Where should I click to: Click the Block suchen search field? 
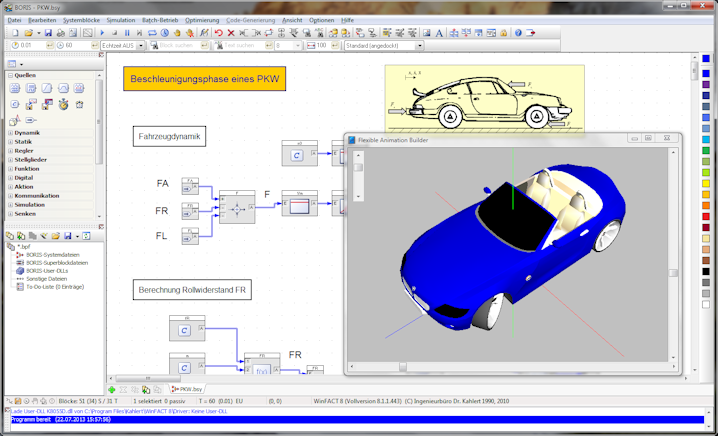pos(180,46)
